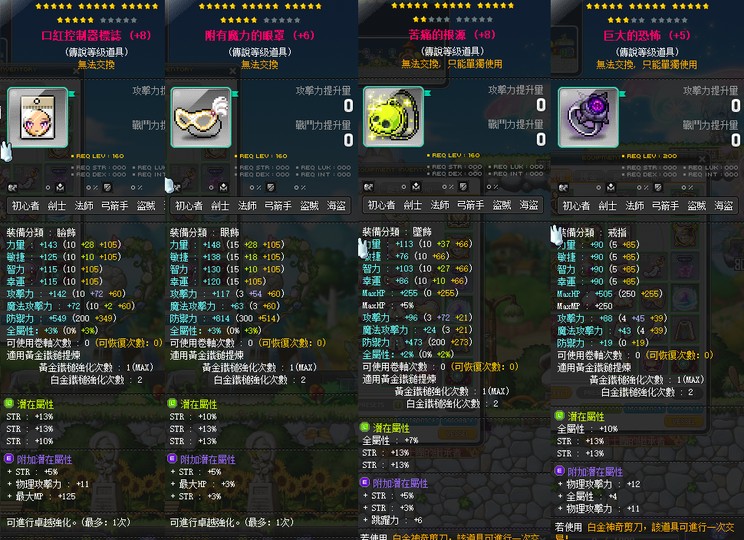Click item title 苦痛的根源 (+8)
Viewport: 744px width, 540px height.
tap(452, 35)
